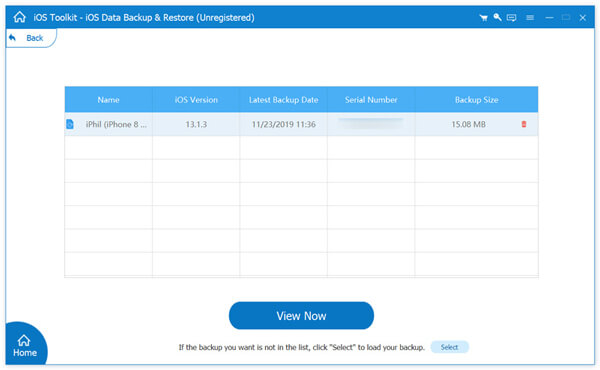Select the iPhil (iPhone 8 ... backup row name
This screenshot has height=370, width=600.
point(116,124)
